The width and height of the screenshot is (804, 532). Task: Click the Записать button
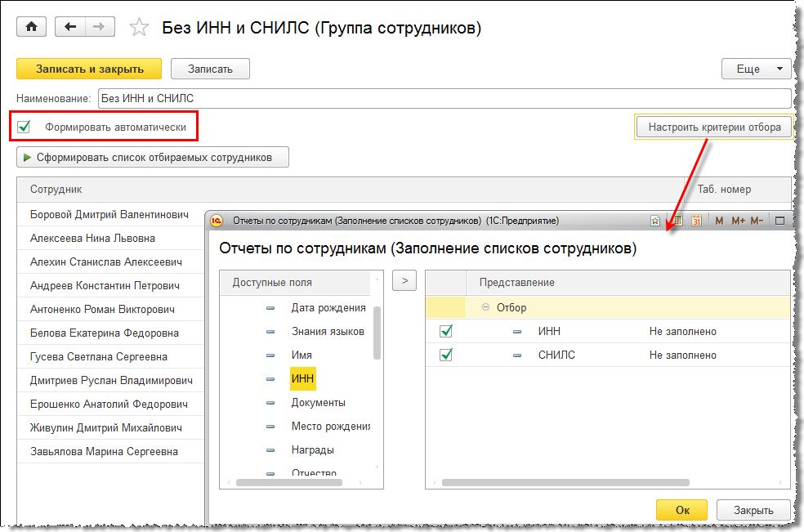pos(210,69)
